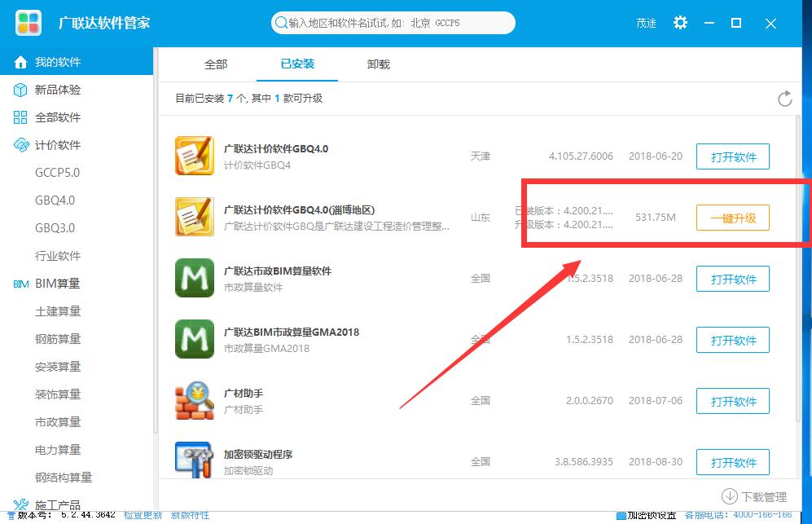Viewport: 812px width, 524px height.
Task: Click the 531.75M size text
Action: coord(655,217)
